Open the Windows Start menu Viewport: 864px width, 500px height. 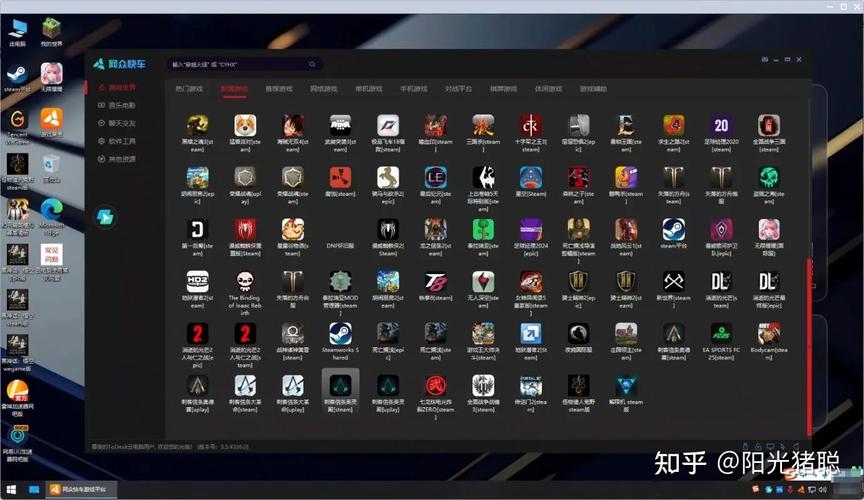[11, 489]
